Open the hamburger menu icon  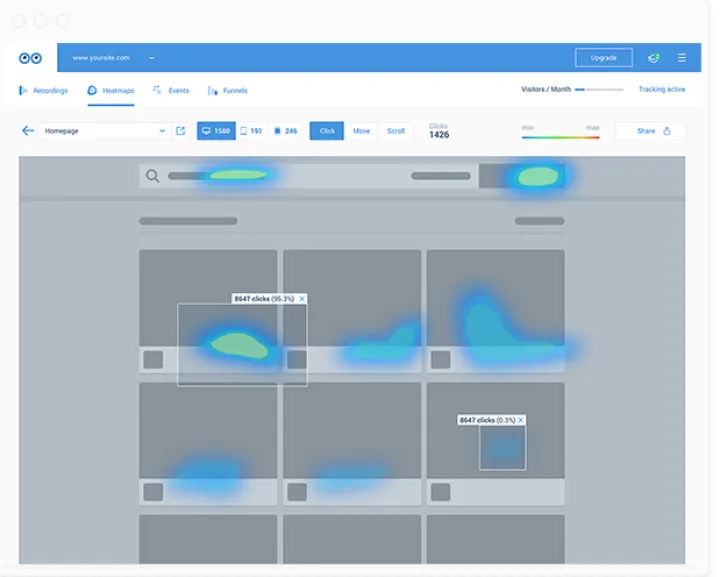681,58
